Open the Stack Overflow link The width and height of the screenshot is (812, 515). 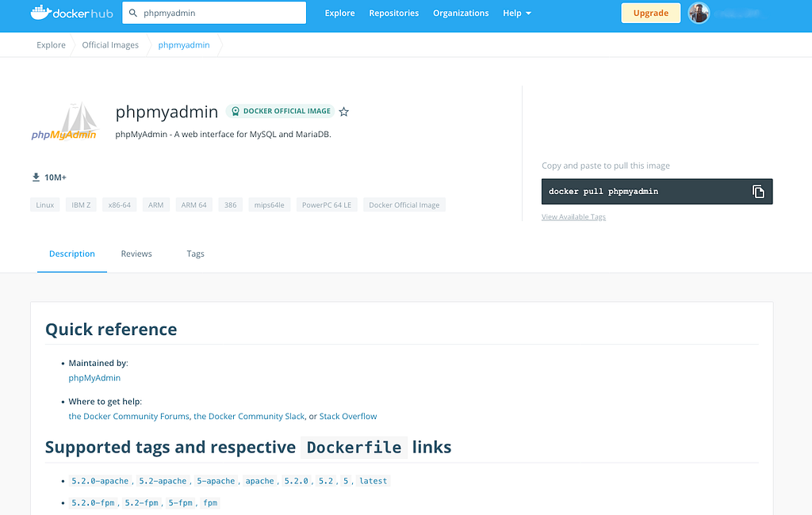click(x=348, y=416)
